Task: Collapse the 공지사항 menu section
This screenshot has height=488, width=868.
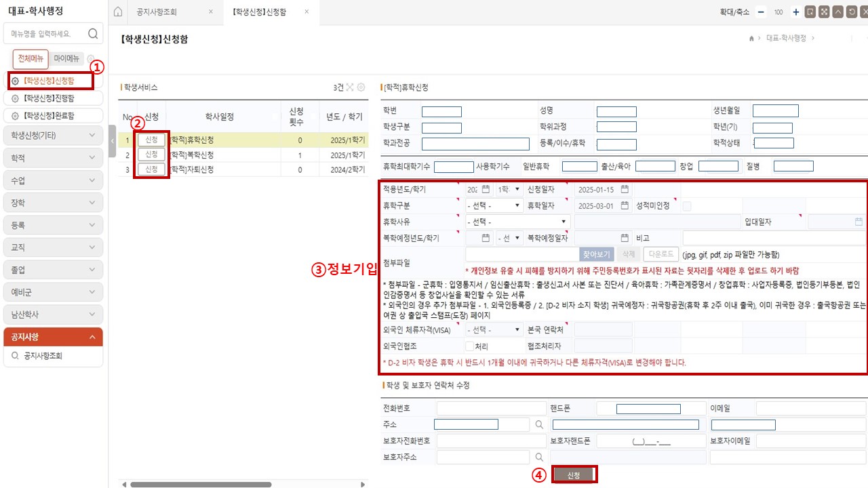Action: click(53, 337)
